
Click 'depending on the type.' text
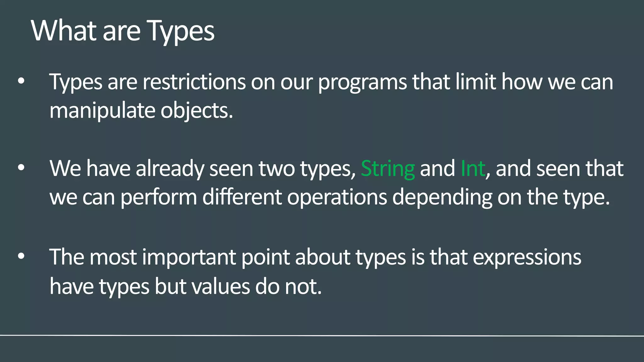pos(501,198)
